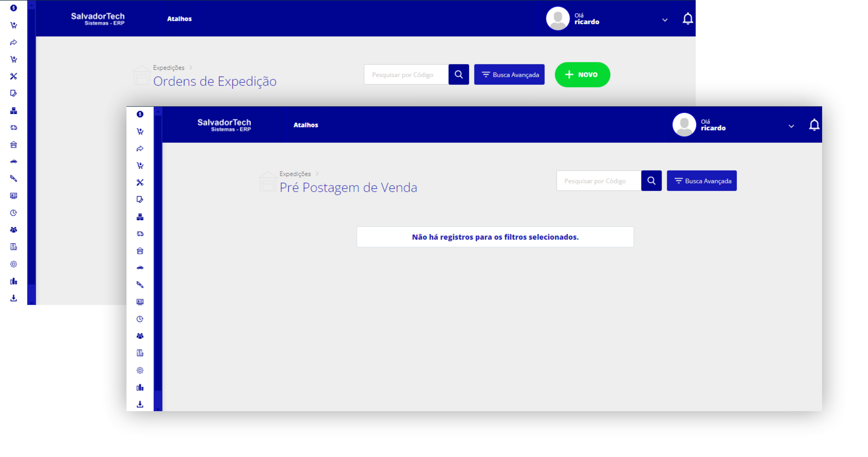Click the magnifier search button in Ordens de Expedição window
This screenshot has height=457, width=868.
pos(459,74)
